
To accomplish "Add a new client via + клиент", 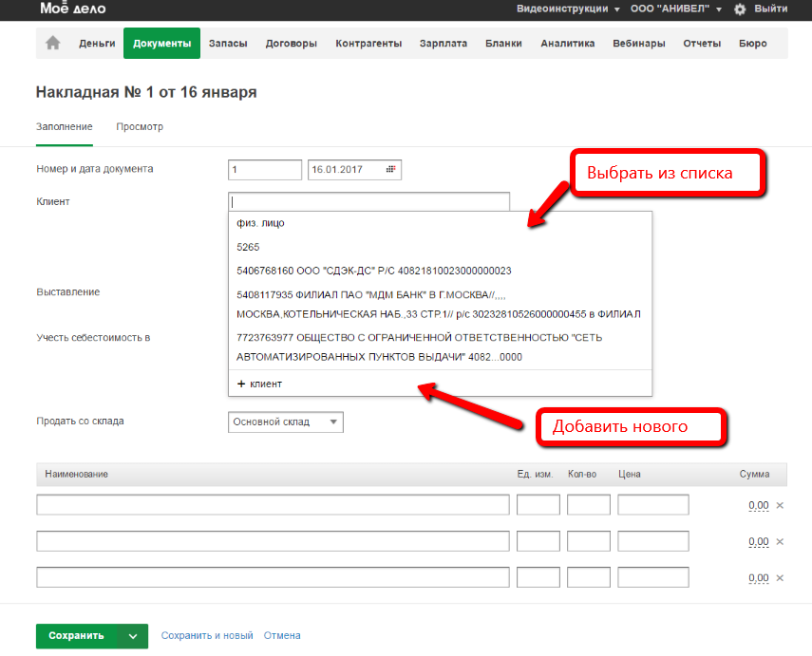I will 259,384.
